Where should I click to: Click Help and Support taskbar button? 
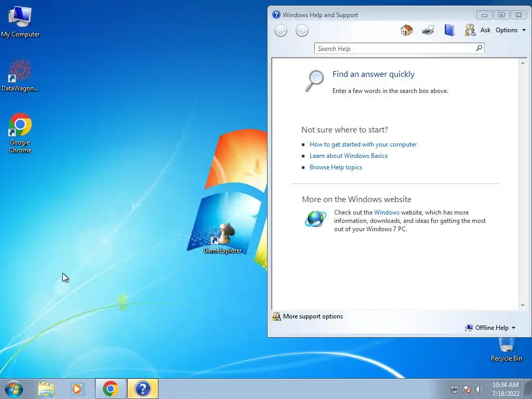tap(143, 389)
